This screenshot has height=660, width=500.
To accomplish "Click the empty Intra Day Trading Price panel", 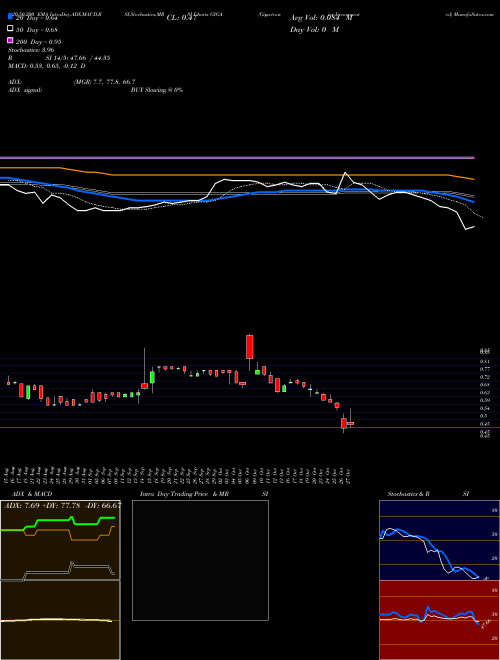I will tap(200, 560).
